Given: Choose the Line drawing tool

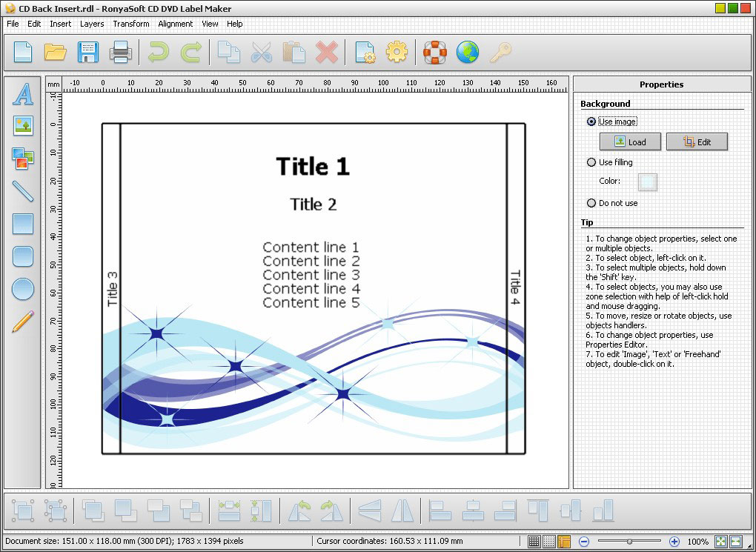Looking at the screenshot, I should 23,190.
